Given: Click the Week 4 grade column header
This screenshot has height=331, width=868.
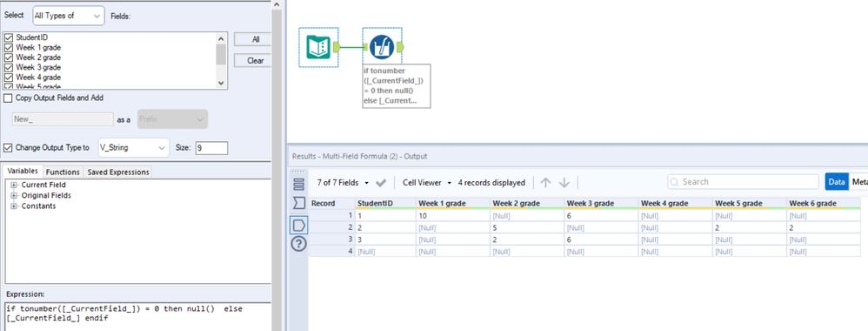Looking at the screenshot, I should (676, 204).
